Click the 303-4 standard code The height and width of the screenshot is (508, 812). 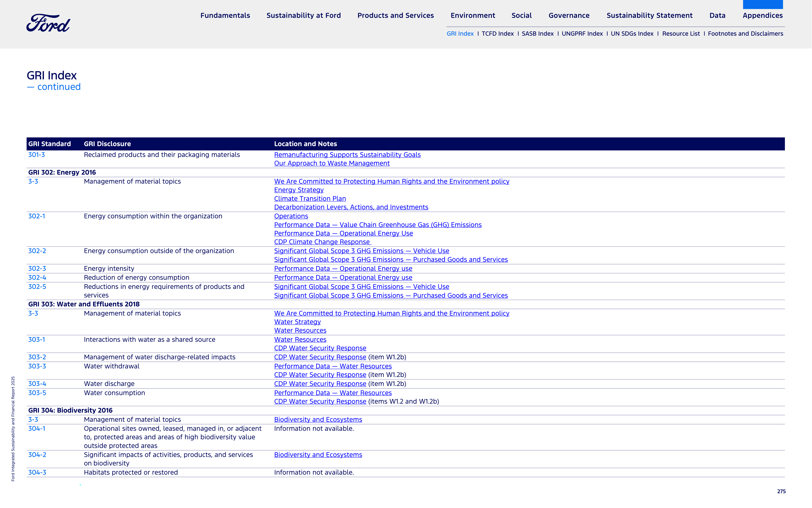(37, 384)
